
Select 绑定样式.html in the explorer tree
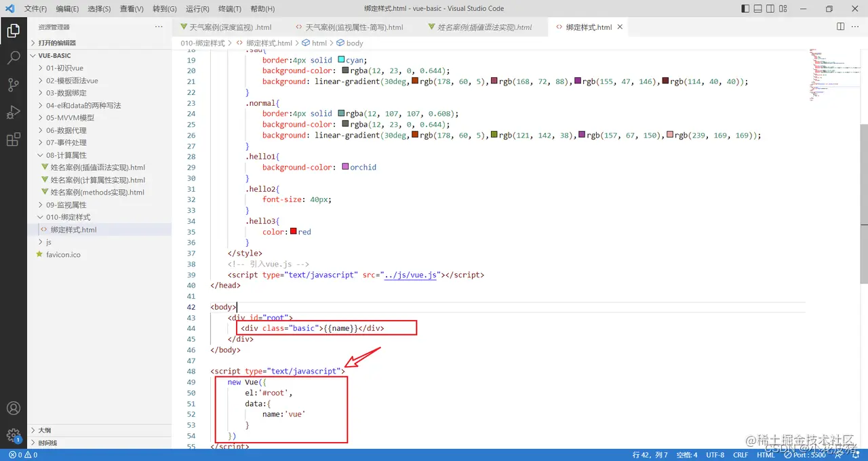73,230
